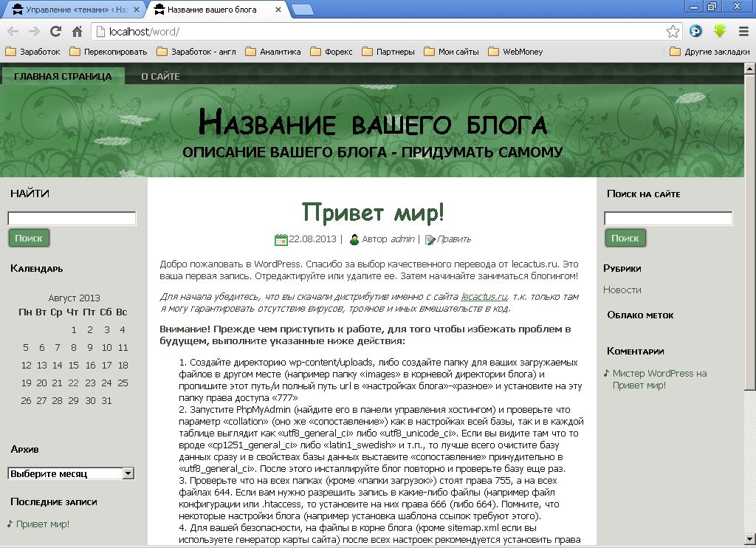
Task: Select the «Название вашего блога» tab
Action: (216, 9)
